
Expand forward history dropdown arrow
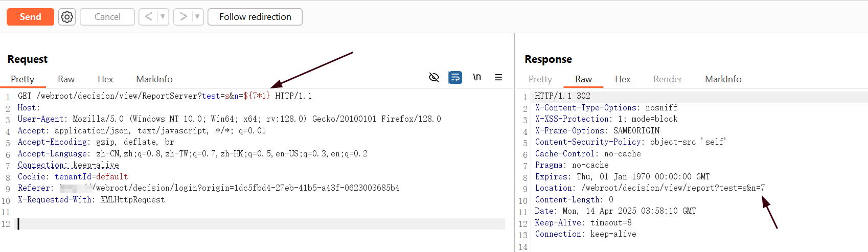(x=198, y=17)
